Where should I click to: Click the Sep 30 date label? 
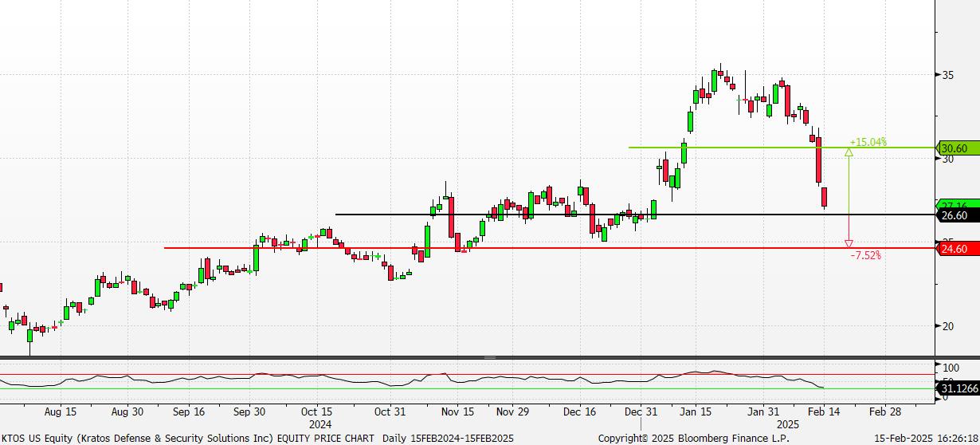249,412
